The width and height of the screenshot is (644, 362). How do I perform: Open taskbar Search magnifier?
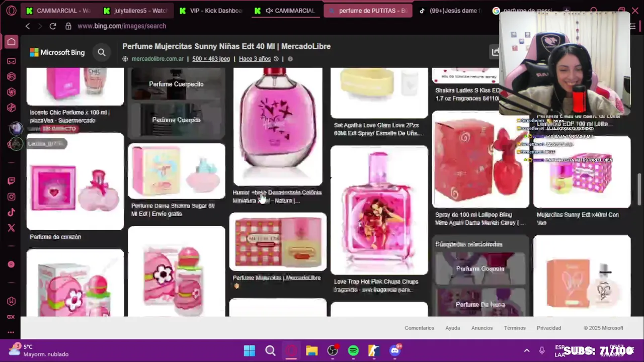pos(270,350)
